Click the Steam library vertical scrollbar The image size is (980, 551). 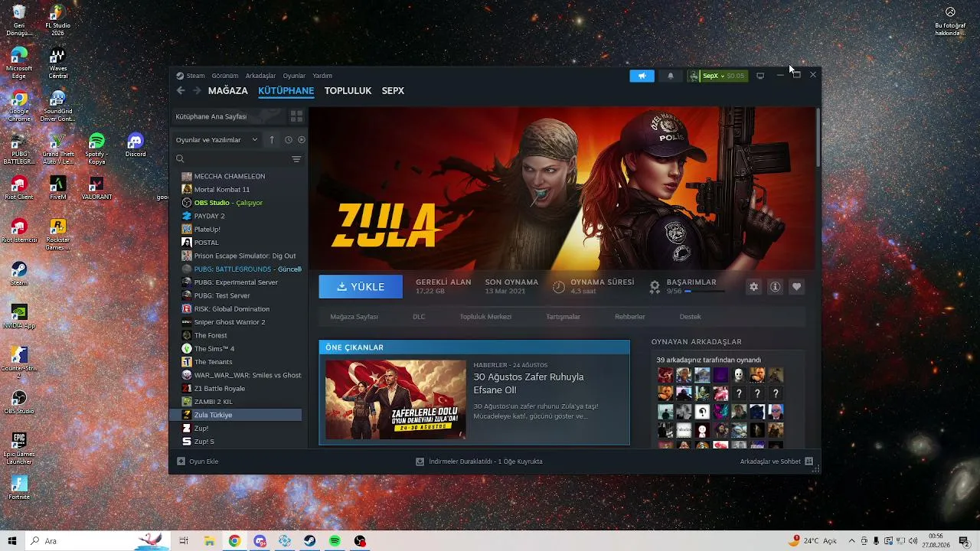818,138
